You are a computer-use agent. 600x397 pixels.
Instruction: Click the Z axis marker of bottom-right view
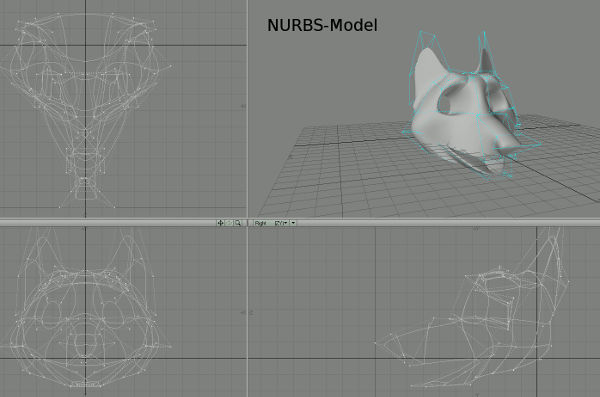pos(251,313)
